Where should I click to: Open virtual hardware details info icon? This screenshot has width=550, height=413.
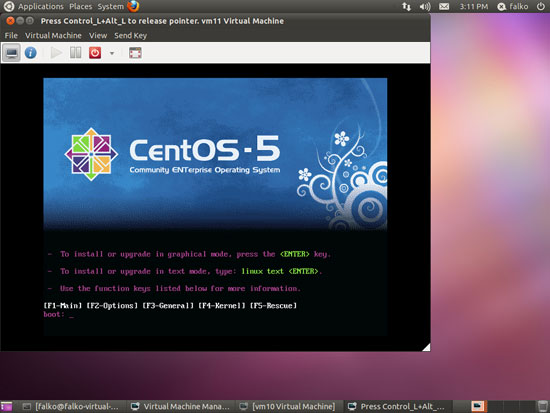[x=31, y=53]
